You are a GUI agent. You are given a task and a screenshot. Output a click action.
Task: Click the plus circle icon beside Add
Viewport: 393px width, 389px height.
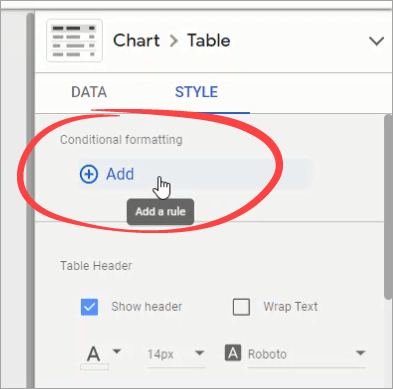89,174
